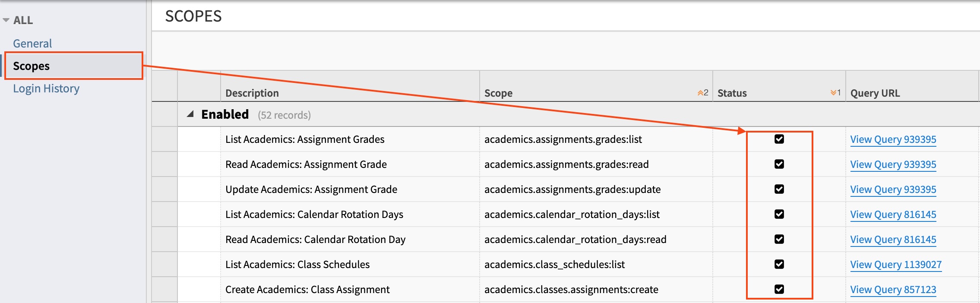Open Login History page
The height and width of the screenshot is (303, 980).
pyautogui.click(x=46, y=88)
